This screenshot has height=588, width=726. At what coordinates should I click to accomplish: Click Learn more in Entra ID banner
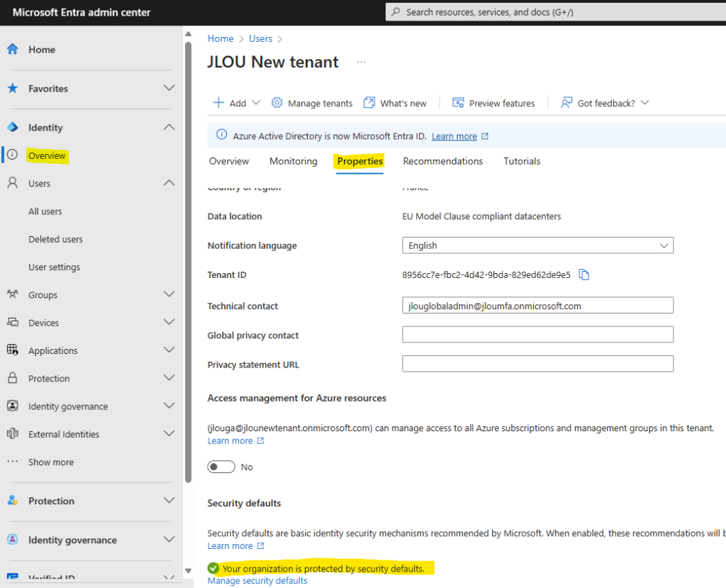pos(454,136)
